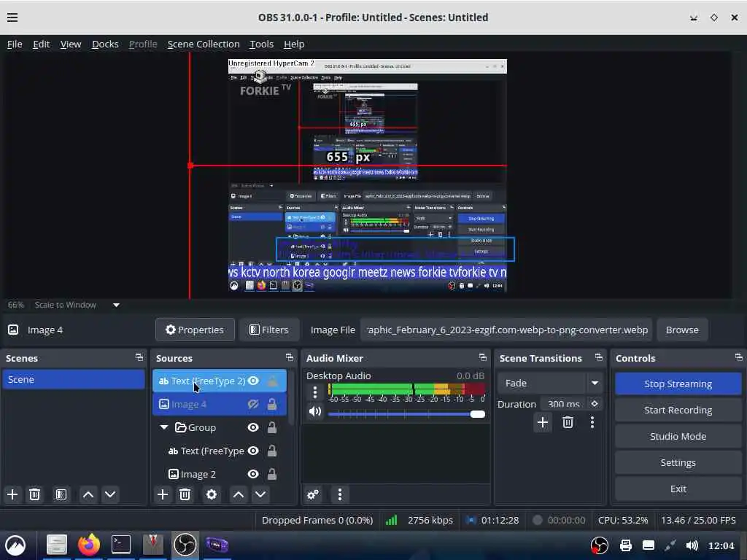Open Filters for Image 4
747x560 pixels.
(x=269, y=330)
